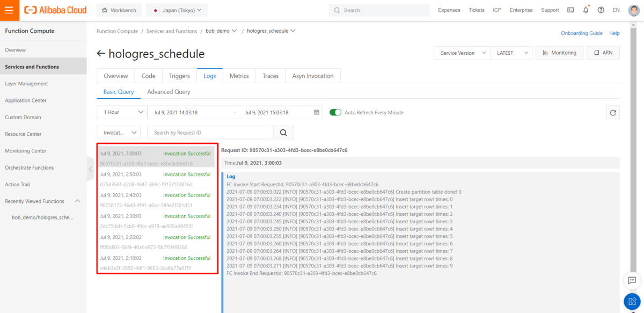Open ICP in top bar
This screenshot has height=313, width=644.
[x=497, y=10]
